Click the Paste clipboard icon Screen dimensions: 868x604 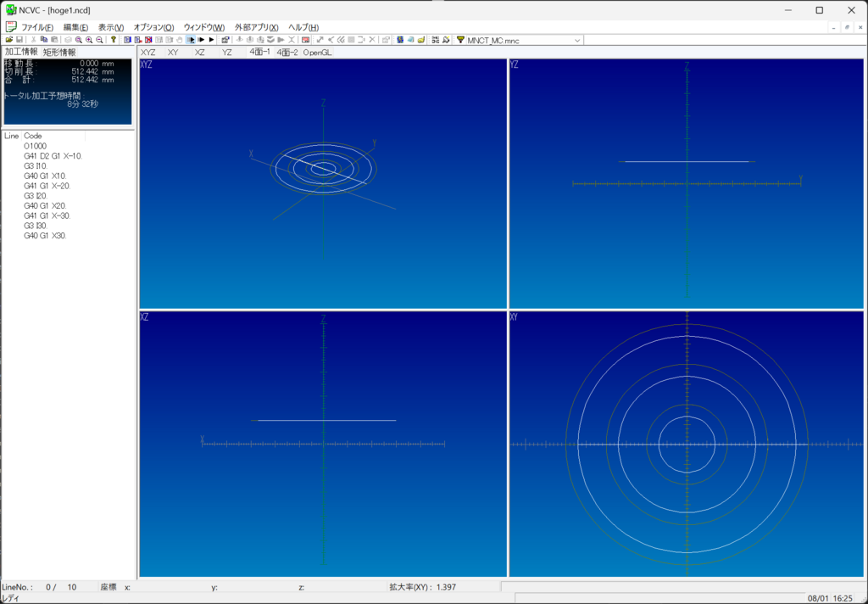click(x=54, y=40)
